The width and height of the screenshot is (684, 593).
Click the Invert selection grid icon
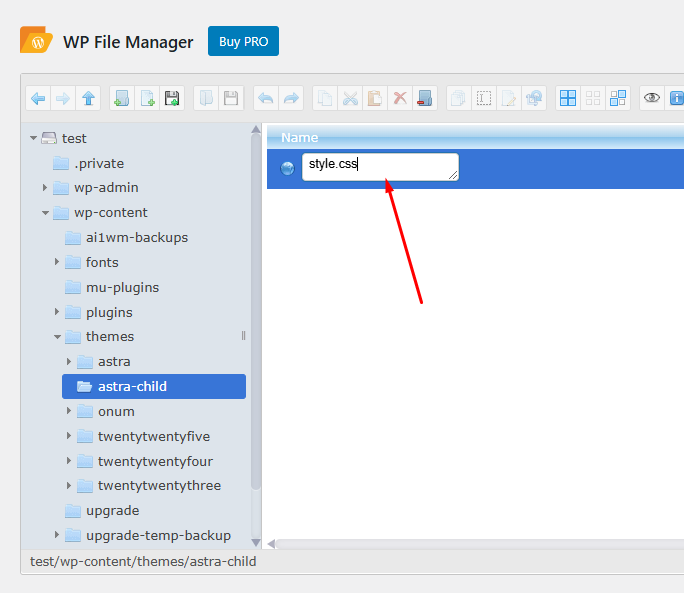pyautogui.click(x=618, y=98)
